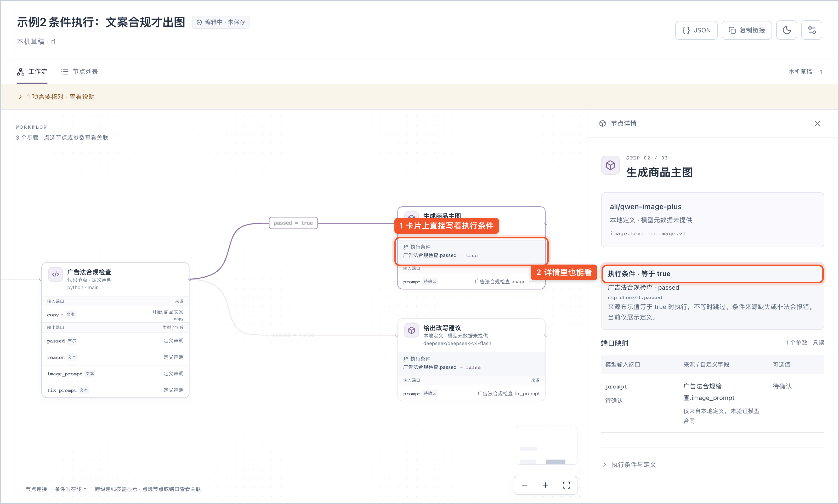
Task: Click the 执行条件 · 等于 true heading
Action: (x=639, y=274)
